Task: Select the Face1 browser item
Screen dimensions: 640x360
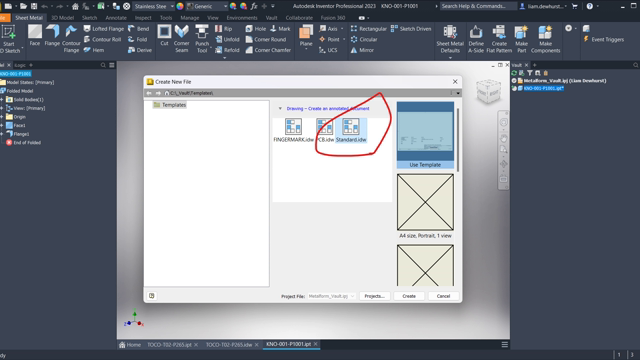Action: [16, 125]
